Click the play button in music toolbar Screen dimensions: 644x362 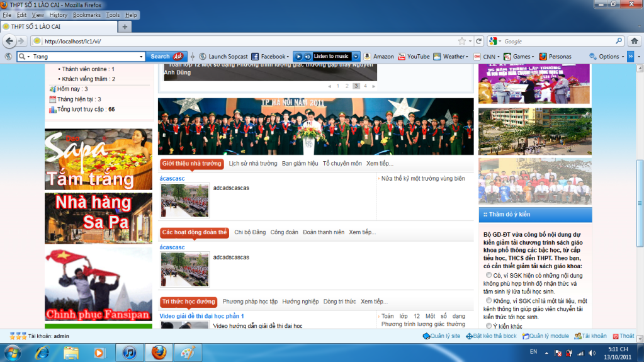(x=298, y=56)
